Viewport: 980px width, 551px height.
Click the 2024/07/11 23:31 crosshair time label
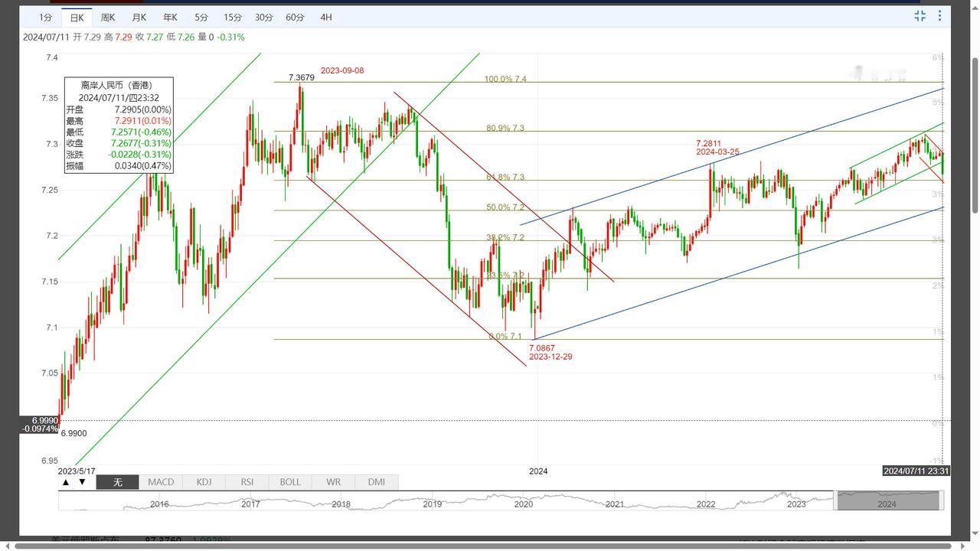[916, 471]
